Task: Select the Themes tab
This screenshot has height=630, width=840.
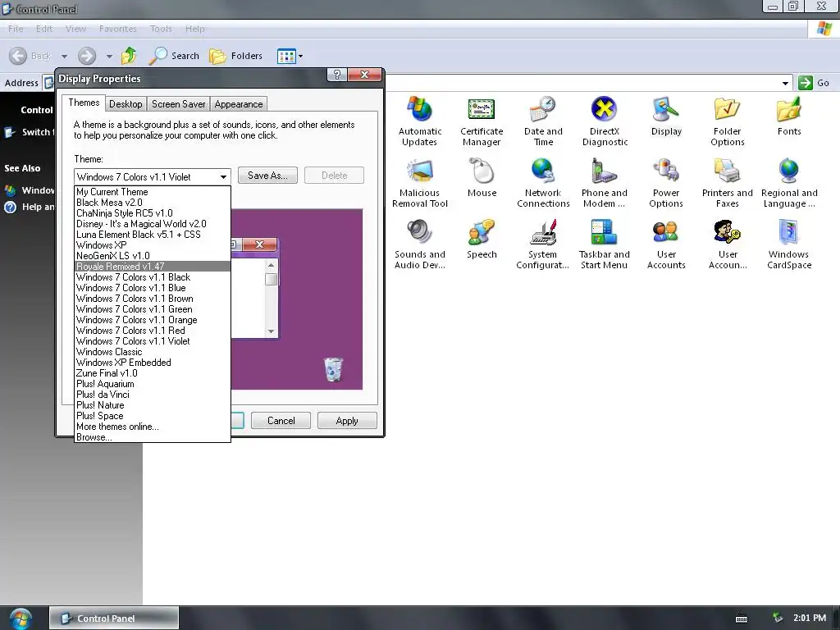Action: 84,103
